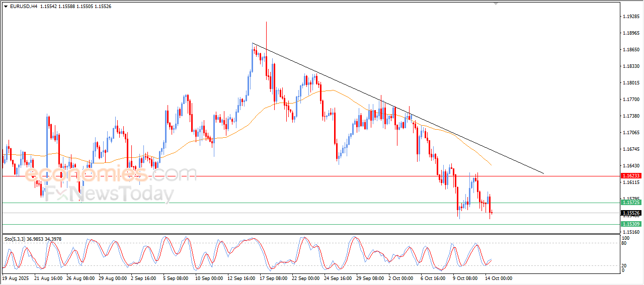The width and height of the screenshot is (644, 285).
Task: Click the 1.18330 price axis value
Action: pyautogui.click(x=632, y=66)
